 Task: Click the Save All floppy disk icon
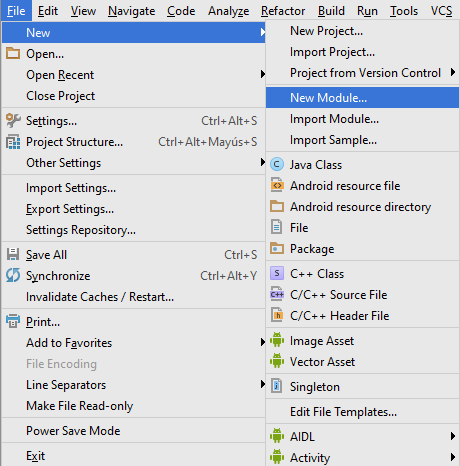[x=13, y=254]
